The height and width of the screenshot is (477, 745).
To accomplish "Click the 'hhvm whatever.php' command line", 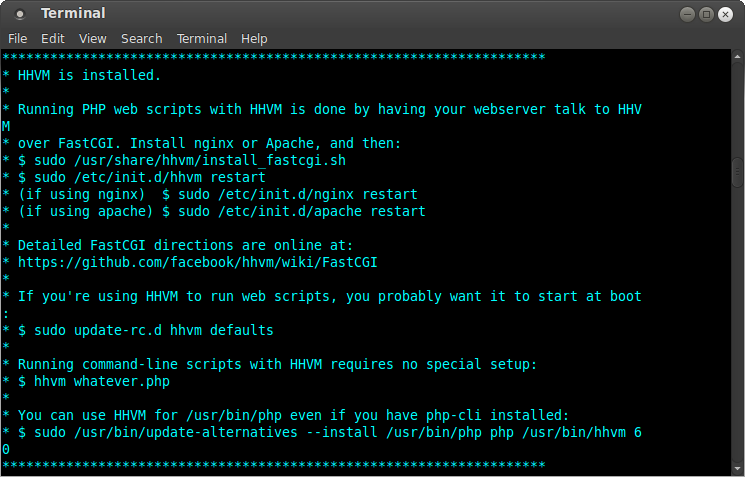I will click(x=100, y=381).
